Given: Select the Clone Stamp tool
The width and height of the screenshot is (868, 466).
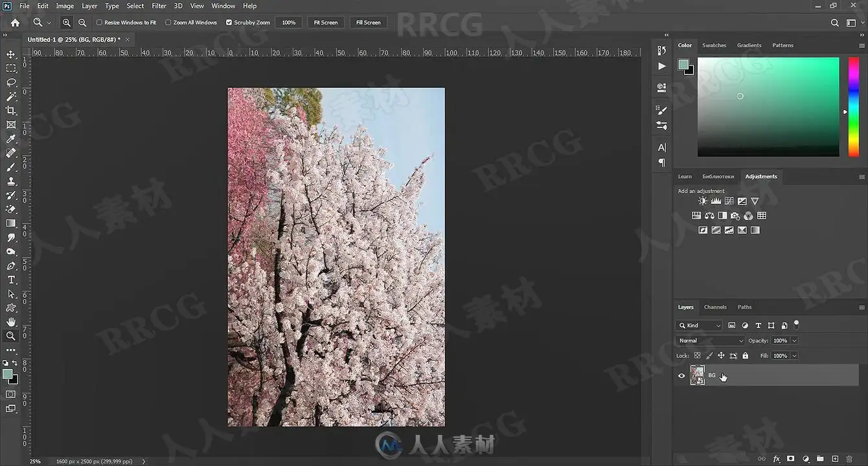Looking at the screenshot, I should [x=11, y=181].
